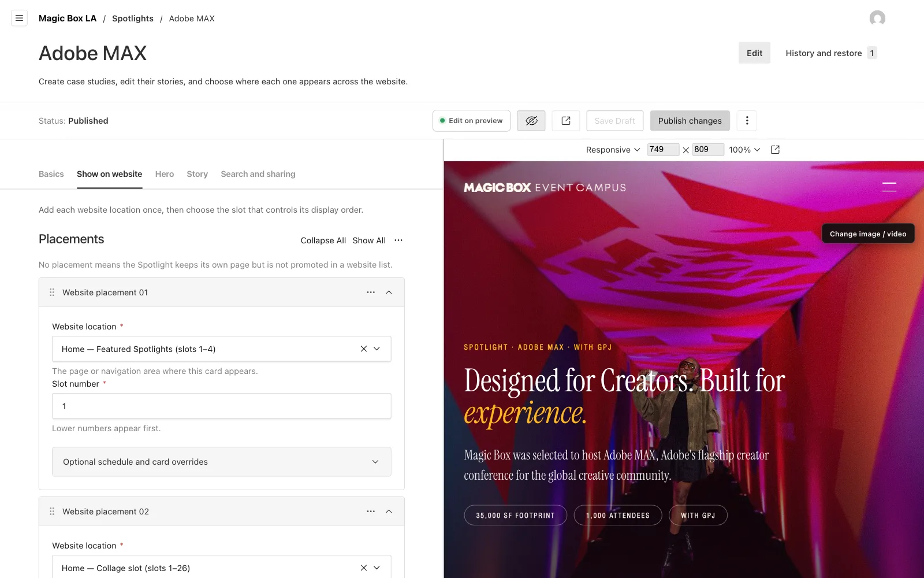
Task: Click the preview height field 809
Action: [708, 150]
